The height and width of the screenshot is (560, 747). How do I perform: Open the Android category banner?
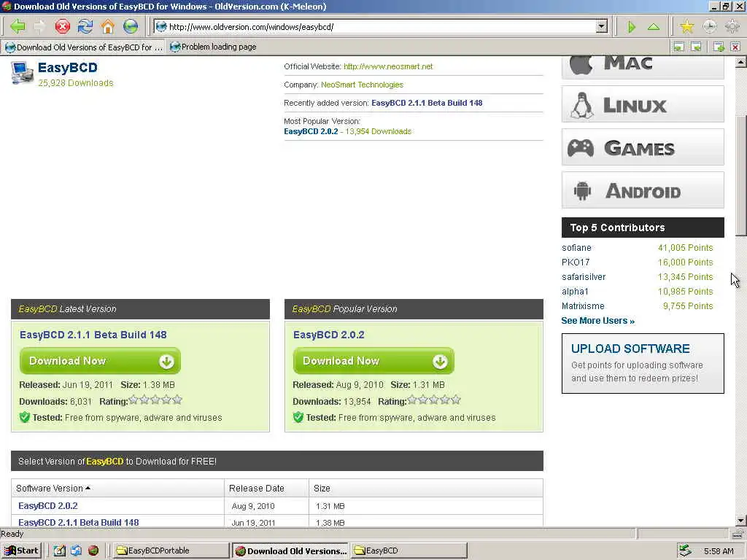pyautogui.click(x=643, y=190)
